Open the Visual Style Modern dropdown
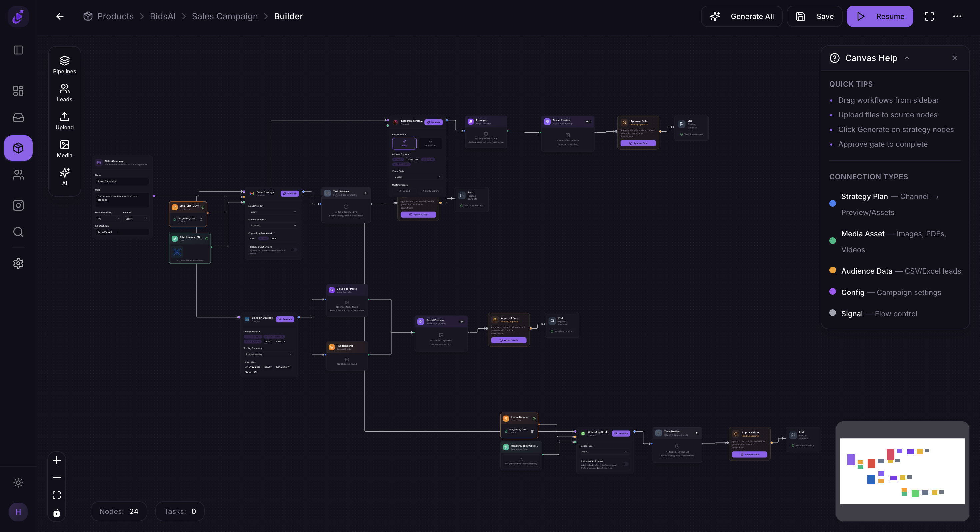 pos(417,177)
